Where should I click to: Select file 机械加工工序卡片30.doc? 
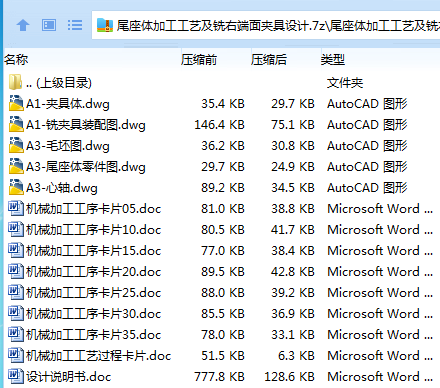93,314
